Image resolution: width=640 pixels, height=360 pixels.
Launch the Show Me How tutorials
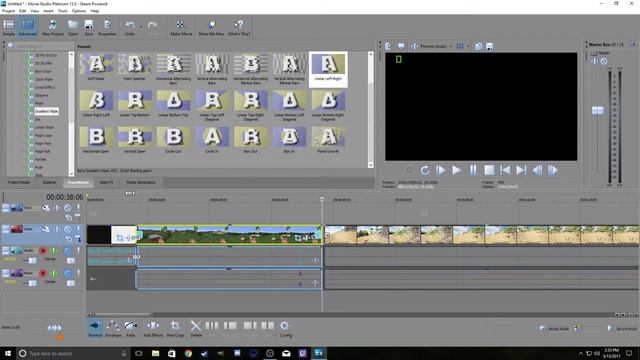[x=211, y=27]
